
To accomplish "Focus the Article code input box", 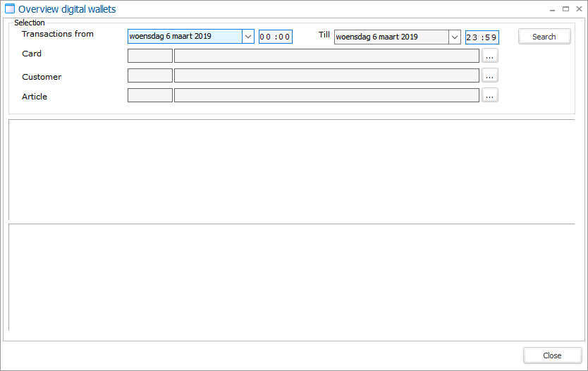I will point(149,95).
